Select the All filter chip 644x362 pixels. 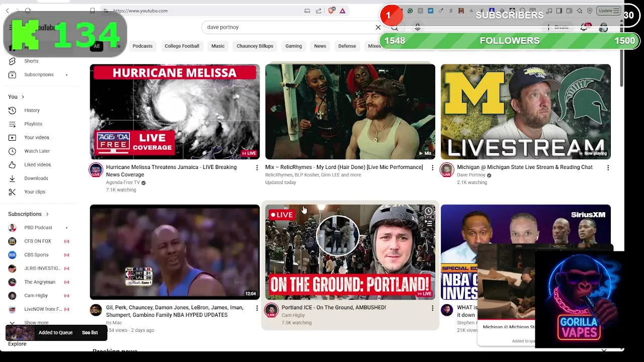(97, 46)
